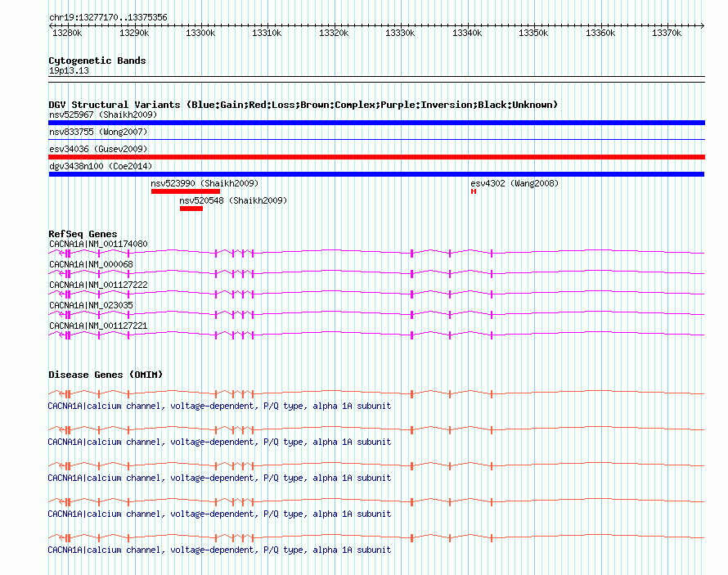The image size is (728, 575).
Task: Open the DGV Structural Variants track title
Action: pos(303,105)
